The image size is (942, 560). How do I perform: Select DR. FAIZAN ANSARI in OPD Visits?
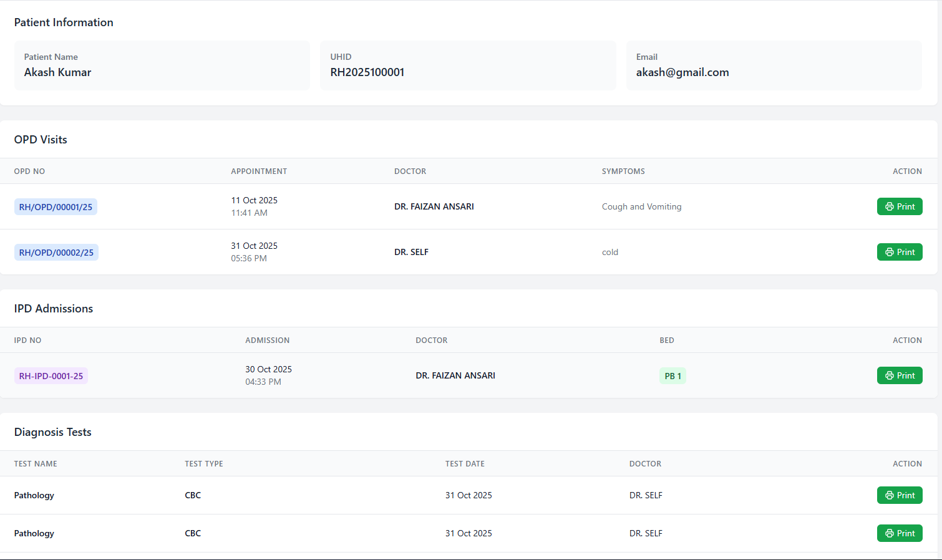(x=434, y=206)
